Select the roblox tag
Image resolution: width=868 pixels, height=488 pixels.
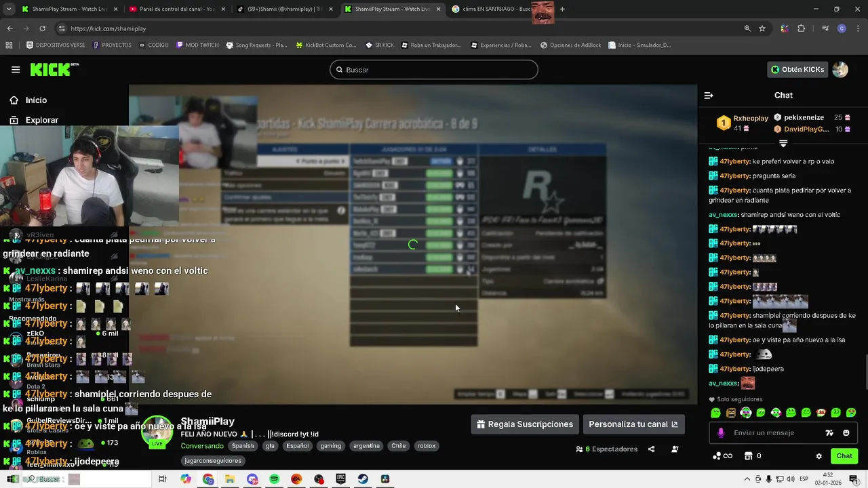427,446
